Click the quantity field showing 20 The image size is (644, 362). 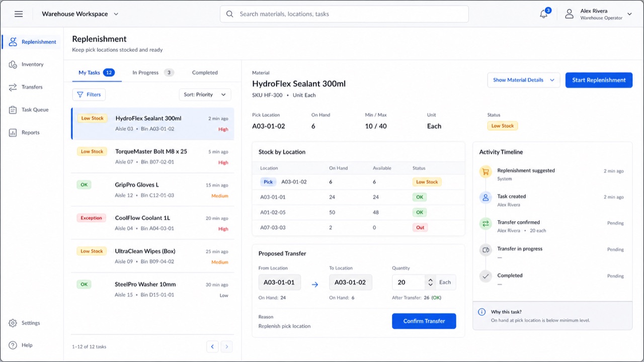409,283
